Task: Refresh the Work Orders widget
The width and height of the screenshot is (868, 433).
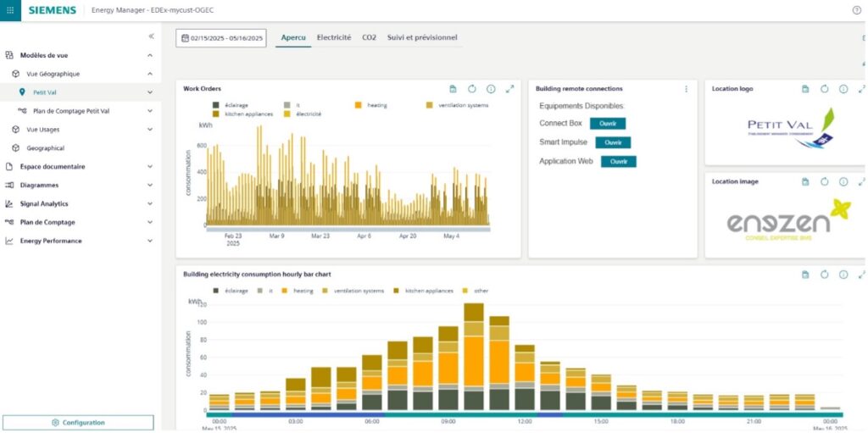Action: pos(471,89)
